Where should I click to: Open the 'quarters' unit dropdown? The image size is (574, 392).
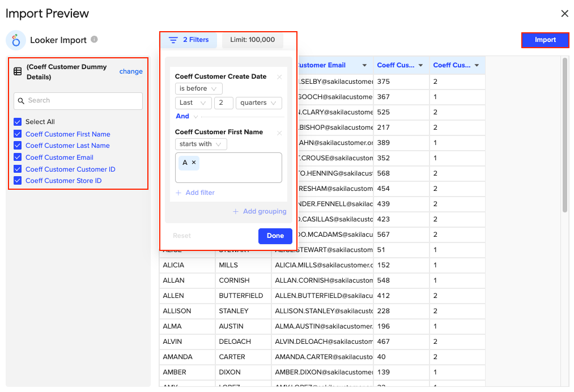pos(258,103)
